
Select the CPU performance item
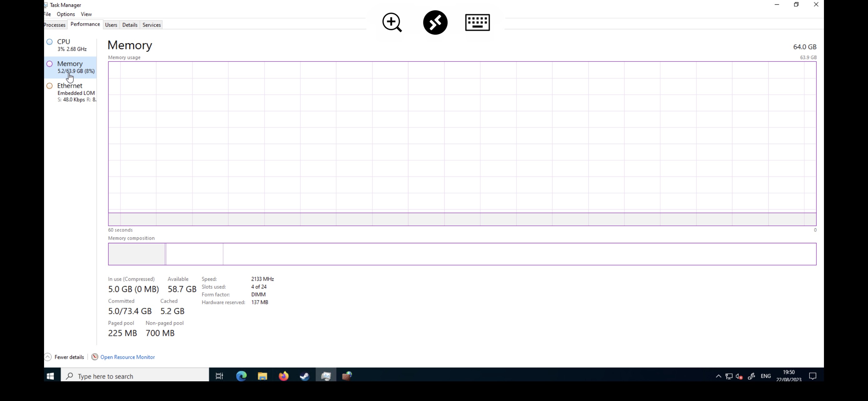71,45
